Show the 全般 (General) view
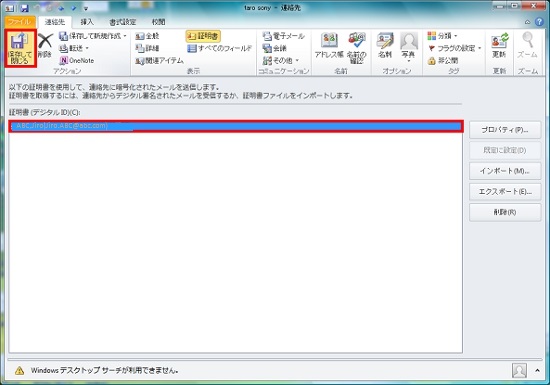Screen dimensions: 550x385 click(147, 36)
